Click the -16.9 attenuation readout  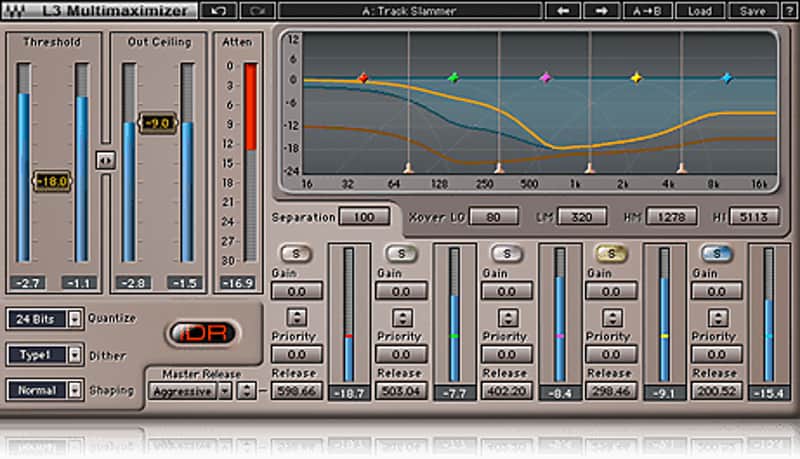tap(238, 283)
